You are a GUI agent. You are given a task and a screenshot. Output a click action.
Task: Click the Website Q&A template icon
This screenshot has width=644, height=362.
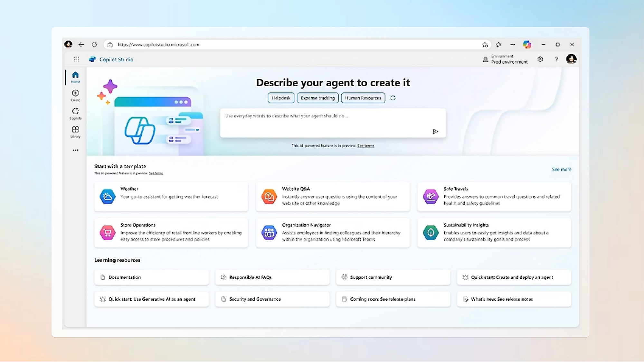click(269, 196)
